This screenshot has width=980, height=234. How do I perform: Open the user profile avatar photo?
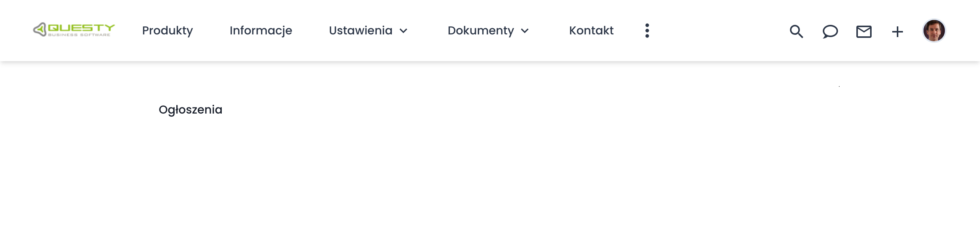(934, 31)
